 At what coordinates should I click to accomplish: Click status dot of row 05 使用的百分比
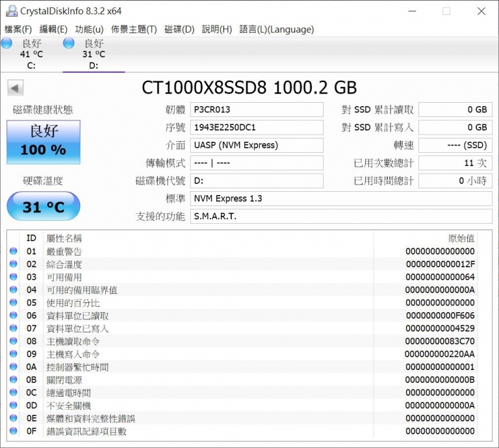[x=14, y=302]
